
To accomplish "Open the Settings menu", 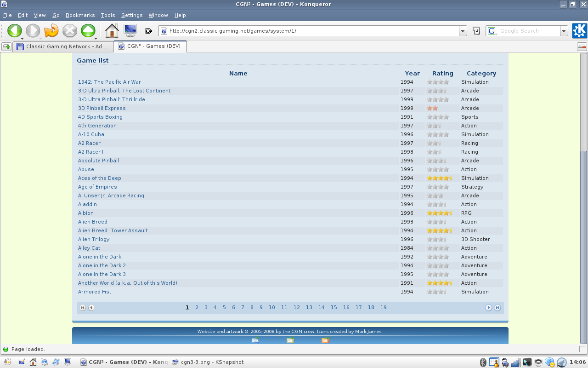I will (x=132, y=15).
